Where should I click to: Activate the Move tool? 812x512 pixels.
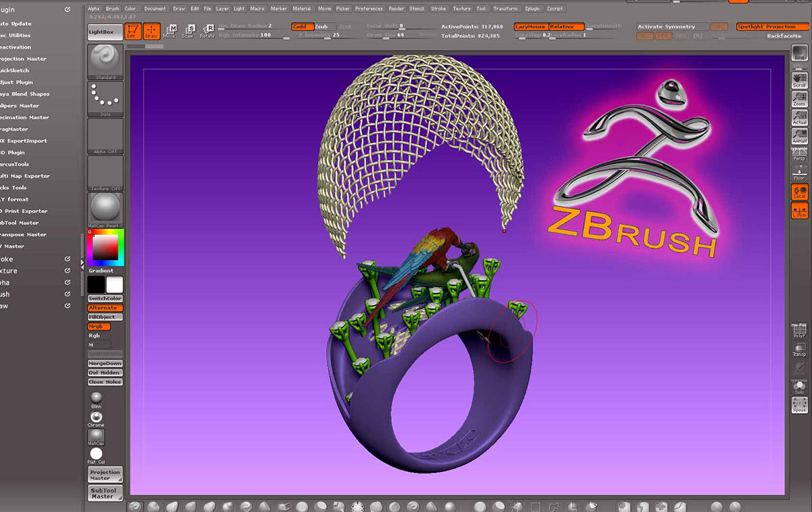169,31
